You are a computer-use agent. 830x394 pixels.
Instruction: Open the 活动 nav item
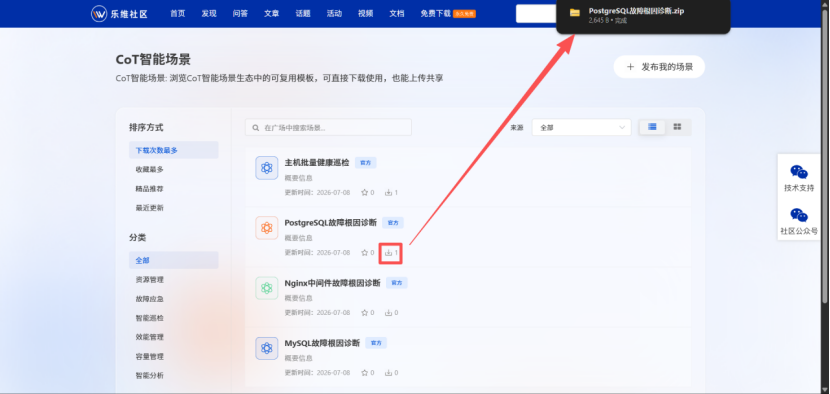tap(334, 14)
